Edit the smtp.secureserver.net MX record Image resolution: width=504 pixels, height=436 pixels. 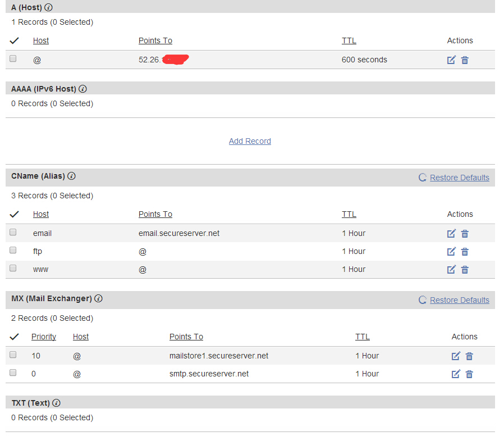click(456, 374)
